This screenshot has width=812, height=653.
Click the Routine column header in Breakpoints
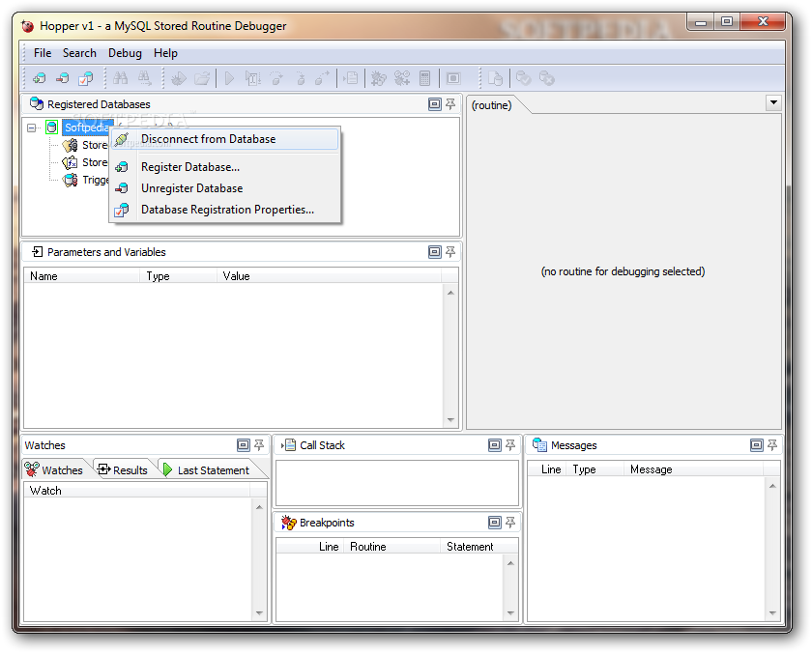[x=391, y=547]
